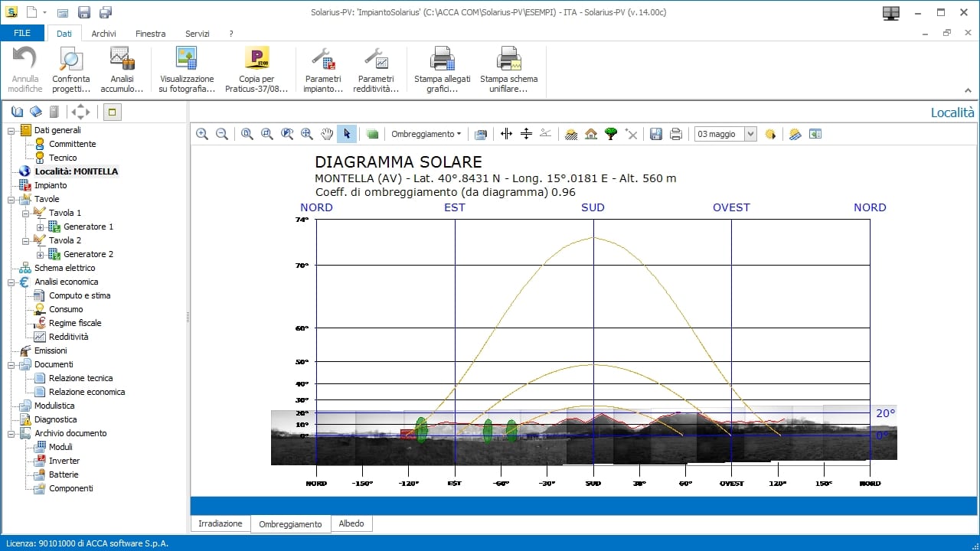Select Diagnostica in the tree
Screen dimensions: 980x551
point(55,419)
